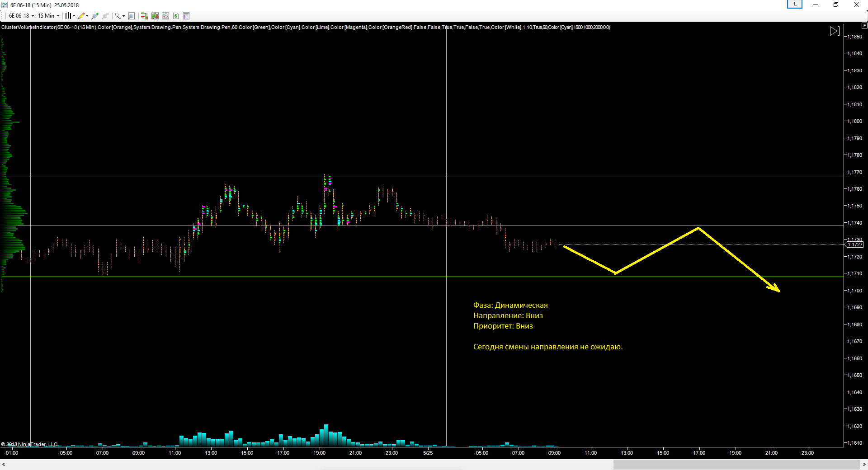The width and height of the screenshot is (868, 470).
Task: Open the 6E 06-18 instrument selector
Action: pyautogui.click(x=21, y=16)
